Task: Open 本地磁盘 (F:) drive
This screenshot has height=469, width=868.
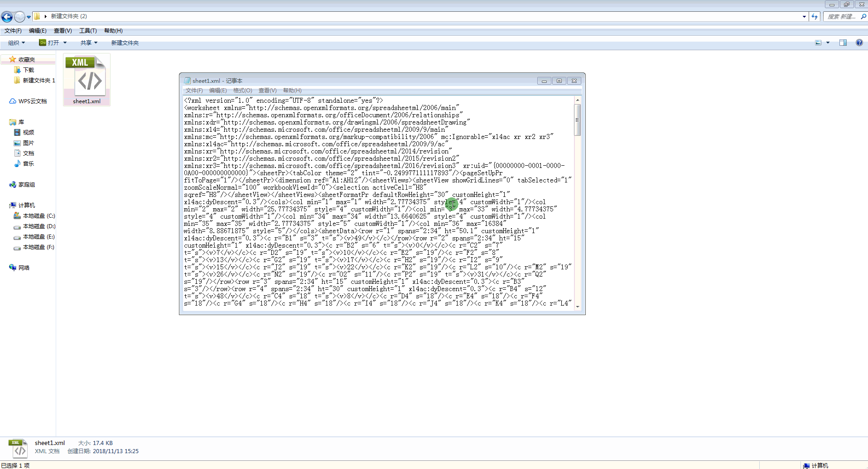Action: click(x=34, y=247)
